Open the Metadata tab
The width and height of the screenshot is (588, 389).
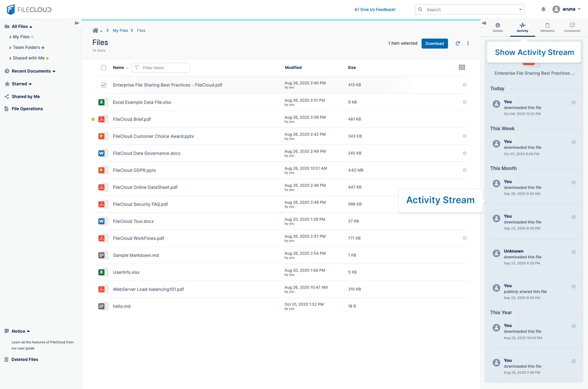[x=547, y=28]
